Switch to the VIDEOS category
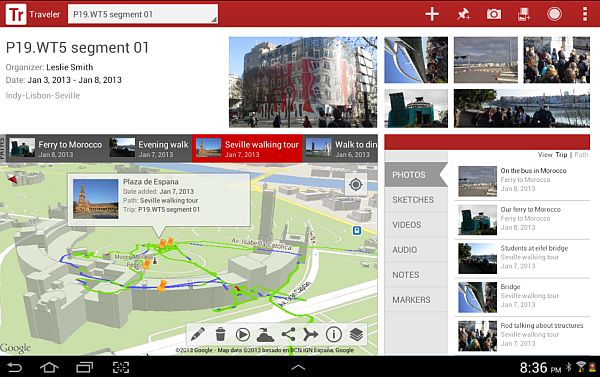The width and height of the screenshot is (600, 377). 416,225
